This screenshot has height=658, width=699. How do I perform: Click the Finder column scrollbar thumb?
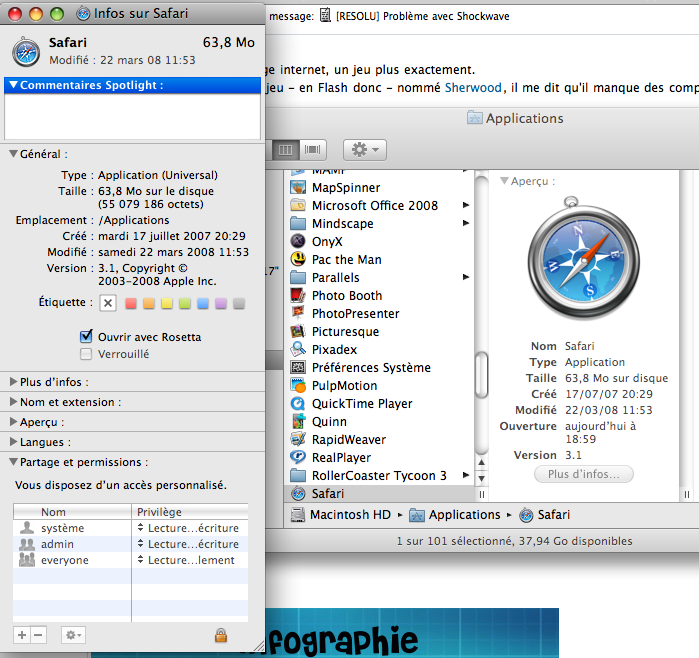(x=481, y=374)
